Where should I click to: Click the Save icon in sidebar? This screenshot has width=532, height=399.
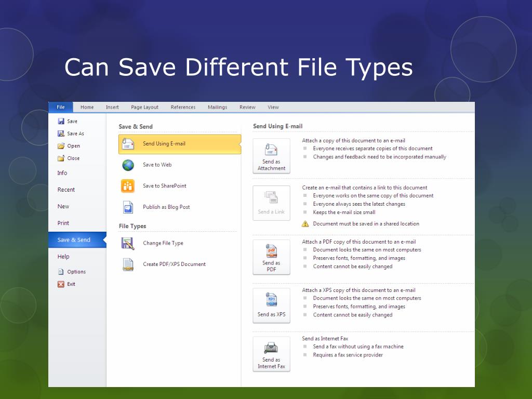pos(61,121)
